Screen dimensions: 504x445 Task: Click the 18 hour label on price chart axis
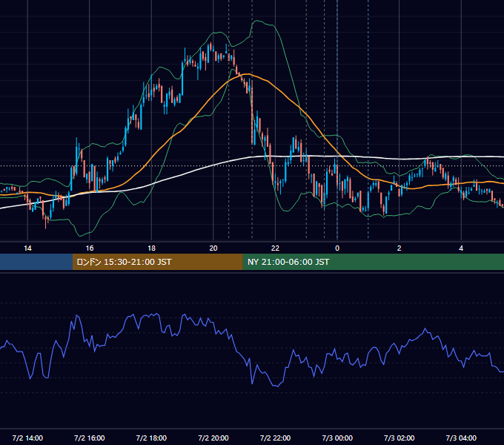point(151,248)
